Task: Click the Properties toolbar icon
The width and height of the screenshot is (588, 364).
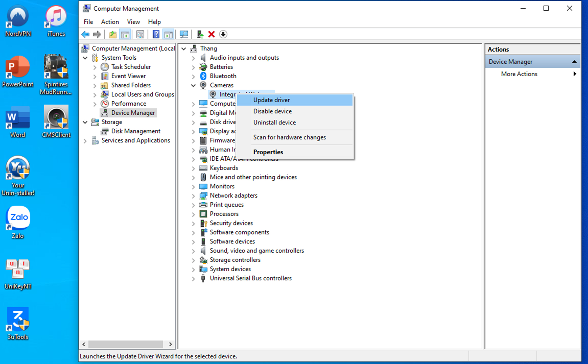Action: (140, 34)
